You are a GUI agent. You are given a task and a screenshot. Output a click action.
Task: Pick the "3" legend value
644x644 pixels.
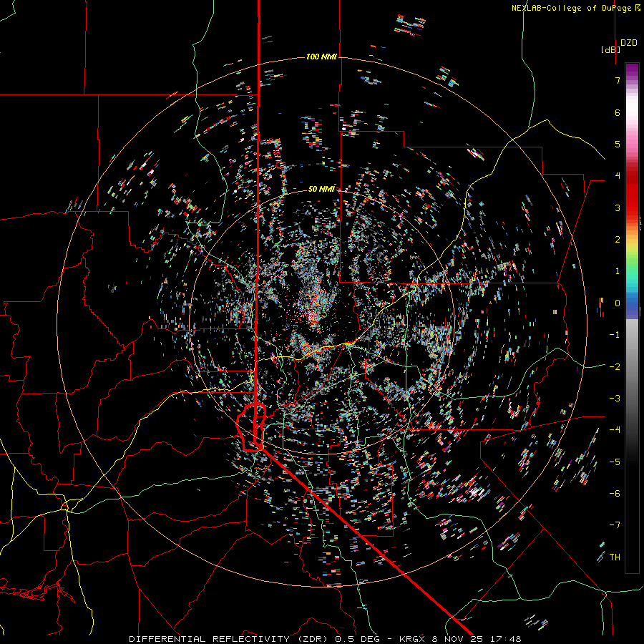[618, 208]
